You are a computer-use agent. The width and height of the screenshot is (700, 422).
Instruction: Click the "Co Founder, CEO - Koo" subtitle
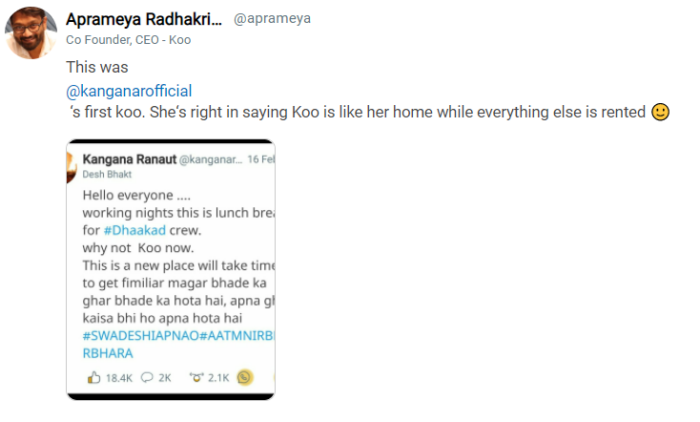[x=128, y=40]
